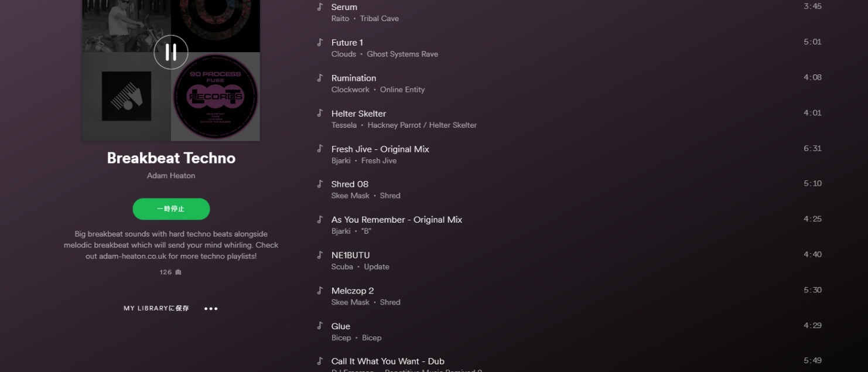Save playlist via MY LIBRARYに保存
The height and width of the screenshot is (372, 868).
[156, 308]
